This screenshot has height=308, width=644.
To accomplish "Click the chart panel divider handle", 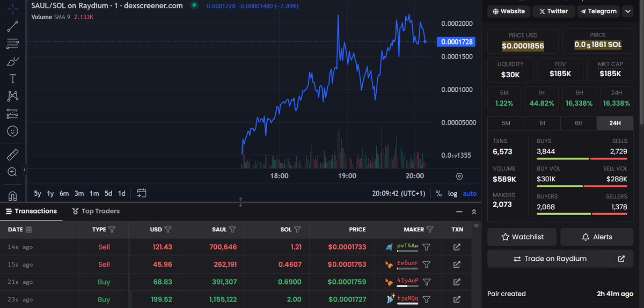I will pyautogui.click(x=240, y=202).
